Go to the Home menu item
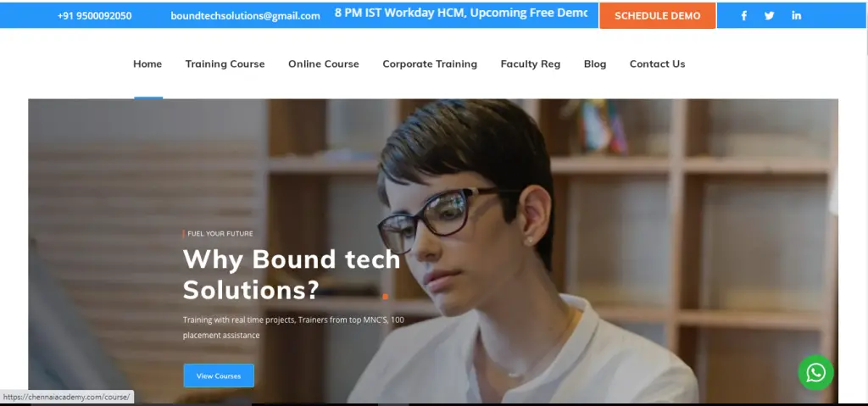868x406 pixels. [147, 64]
